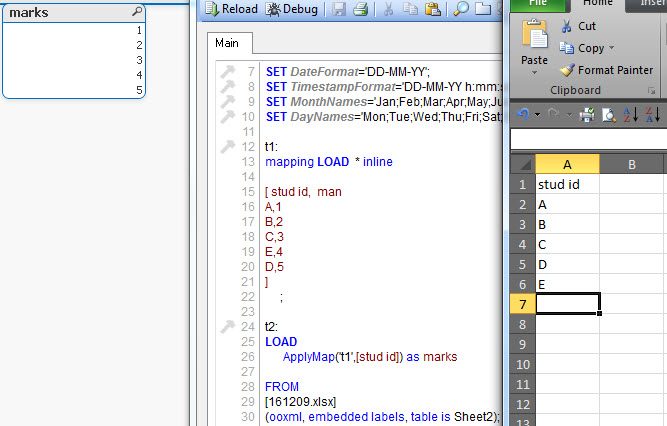The height and width of the screenshot is (426, 667).
Task: Click the quick print icon in Excel
Action: [x=587, y=114]
